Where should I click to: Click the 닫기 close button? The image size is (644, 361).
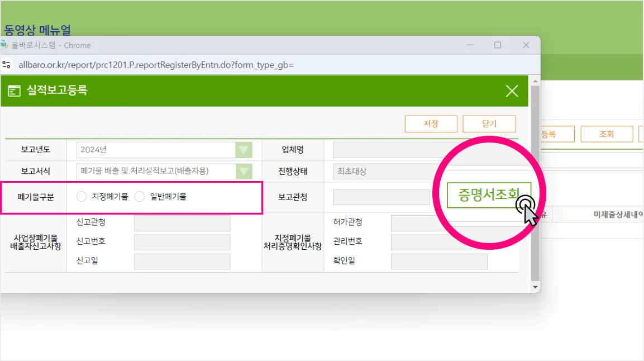point(489,123)
